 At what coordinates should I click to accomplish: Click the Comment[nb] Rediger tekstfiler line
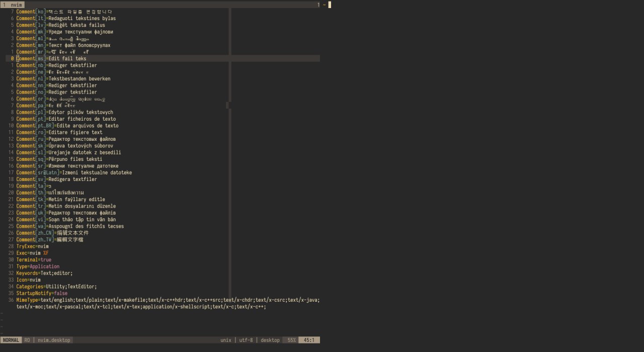56,65
